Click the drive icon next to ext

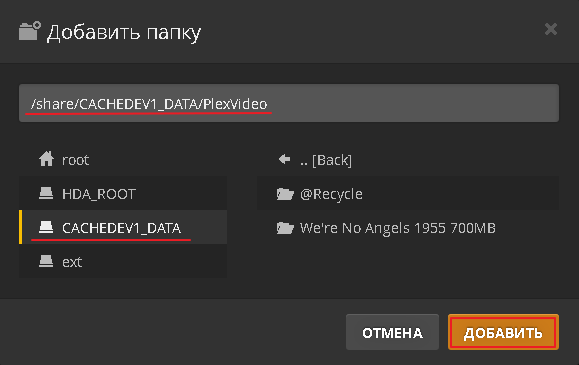(x=46, y=261)
